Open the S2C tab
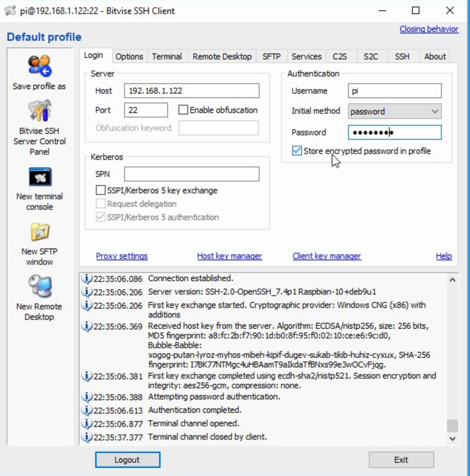Screen dimensions: 470x476 (x=371, y=57)
